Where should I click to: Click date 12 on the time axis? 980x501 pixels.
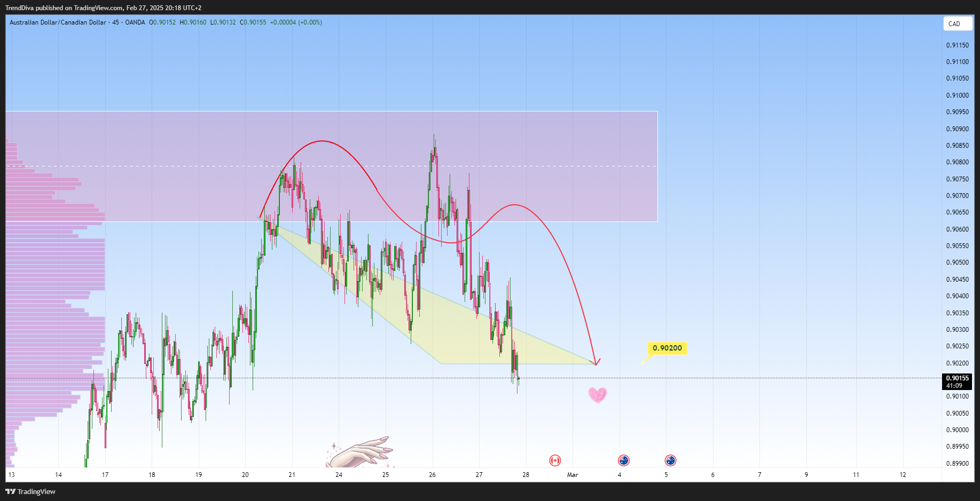point(903,475)
